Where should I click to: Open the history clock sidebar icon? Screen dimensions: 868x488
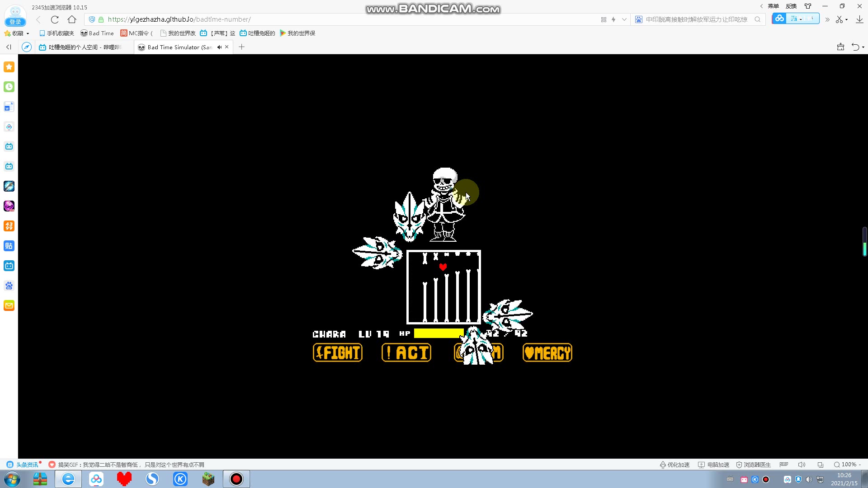coord(9,87)
